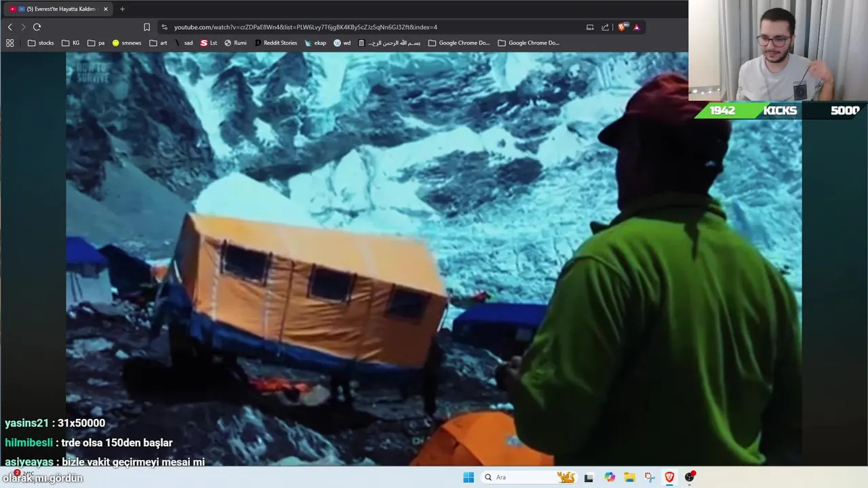Open the KG bookmark folder
Viewport: 868px width, 488px height.
point(71,43)
